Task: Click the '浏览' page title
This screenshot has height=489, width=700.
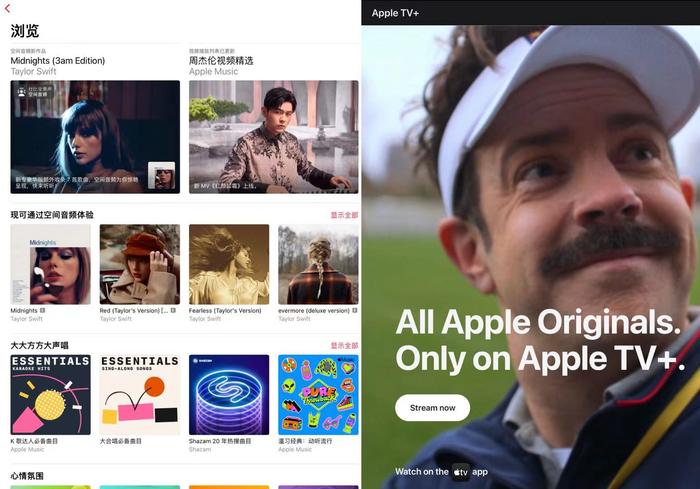Action: point(25,31)
